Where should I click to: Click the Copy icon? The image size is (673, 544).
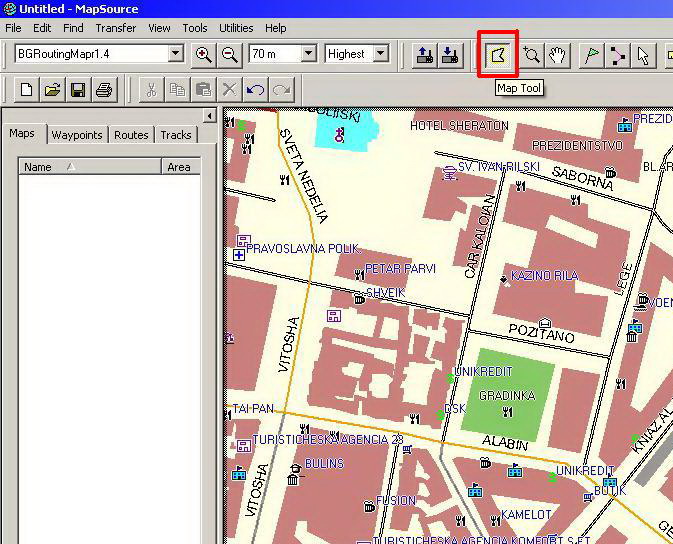pos(177,90)
